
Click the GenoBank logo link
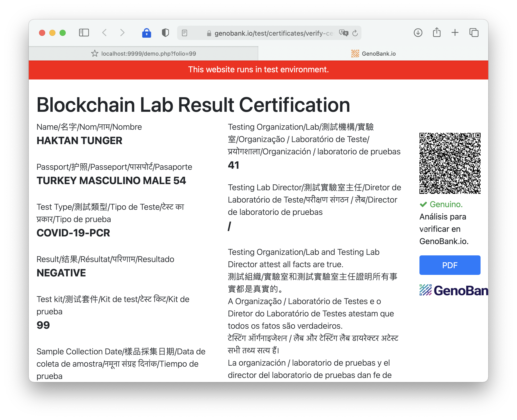pyautogui.click(x=453, y=291)
